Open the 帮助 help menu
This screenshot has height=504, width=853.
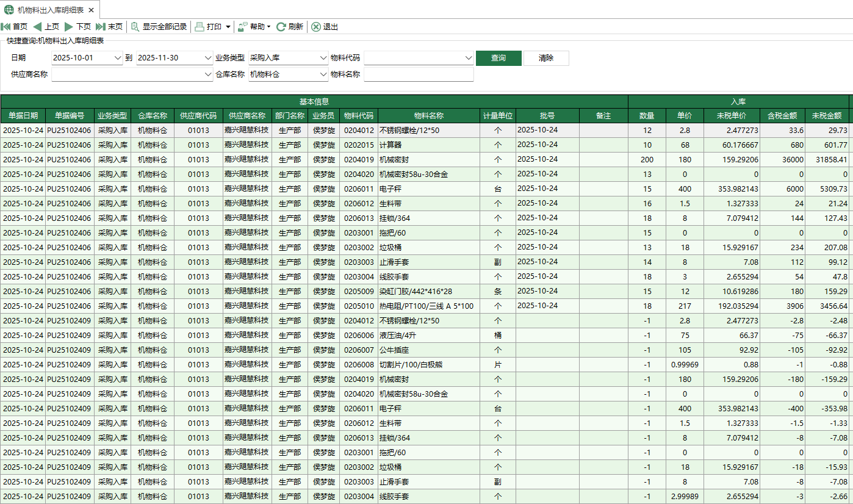[254, 27]
